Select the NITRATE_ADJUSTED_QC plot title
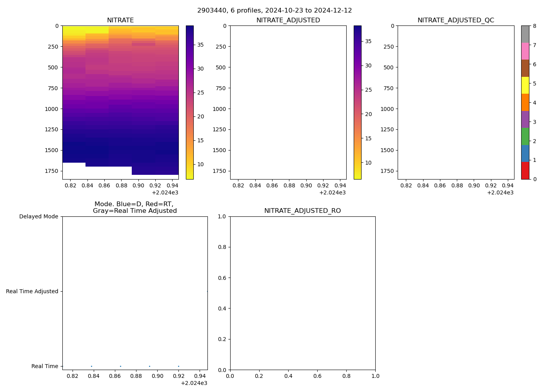The image size is (549, 392). pos(456,20)
